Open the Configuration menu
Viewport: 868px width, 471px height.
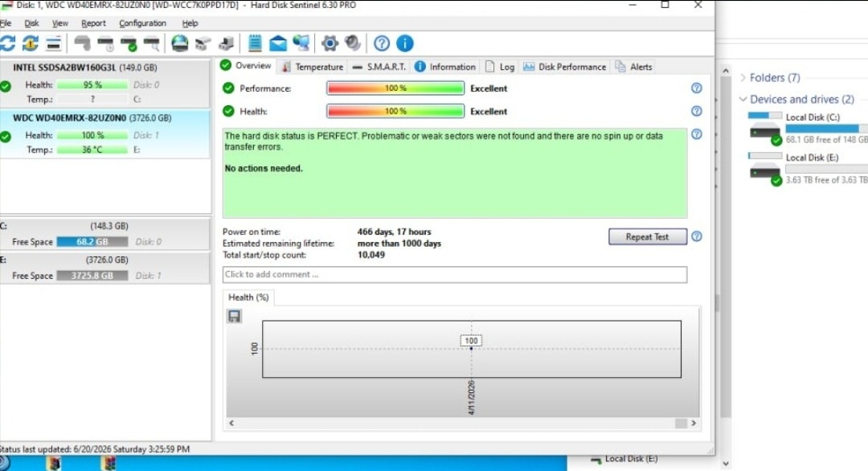pos(142,23)
